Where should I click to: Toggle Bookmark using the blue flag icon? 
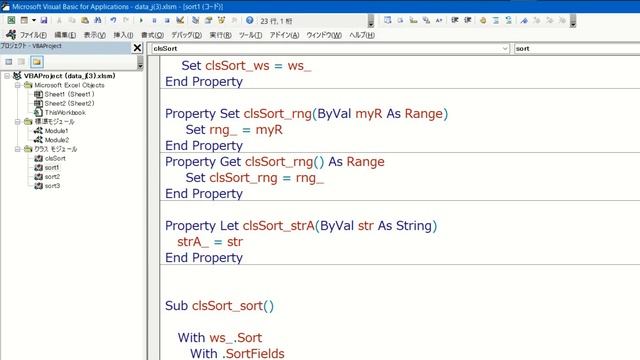pos(524,20)
